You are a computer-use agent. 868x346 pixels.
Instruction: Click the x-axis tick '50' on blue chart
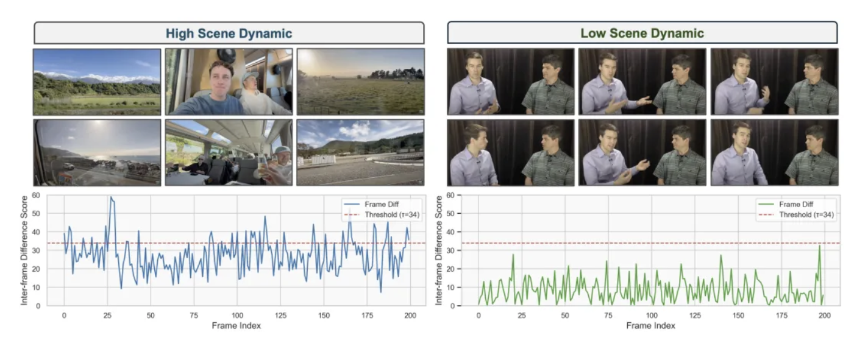[150, 315]
